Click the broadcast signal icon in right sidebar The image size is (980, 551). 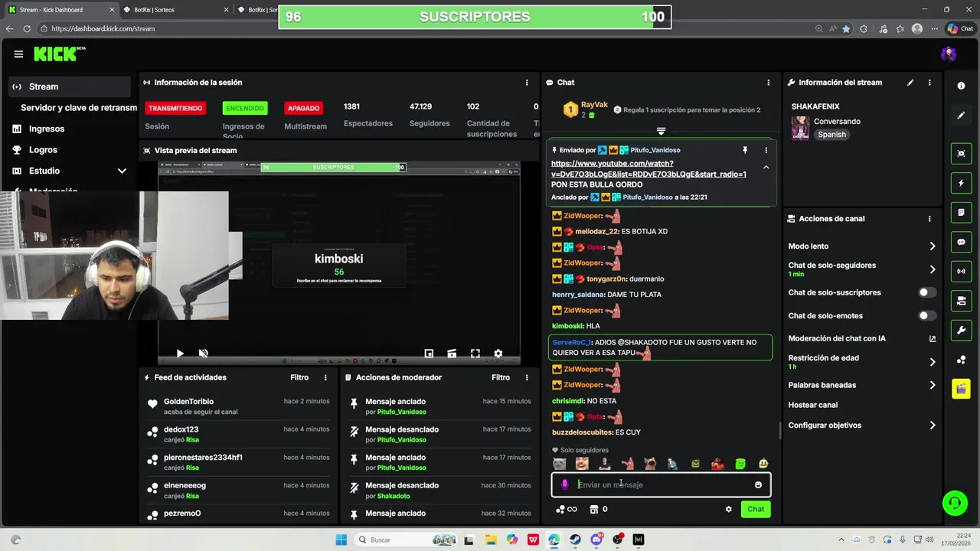pos(961,272)
